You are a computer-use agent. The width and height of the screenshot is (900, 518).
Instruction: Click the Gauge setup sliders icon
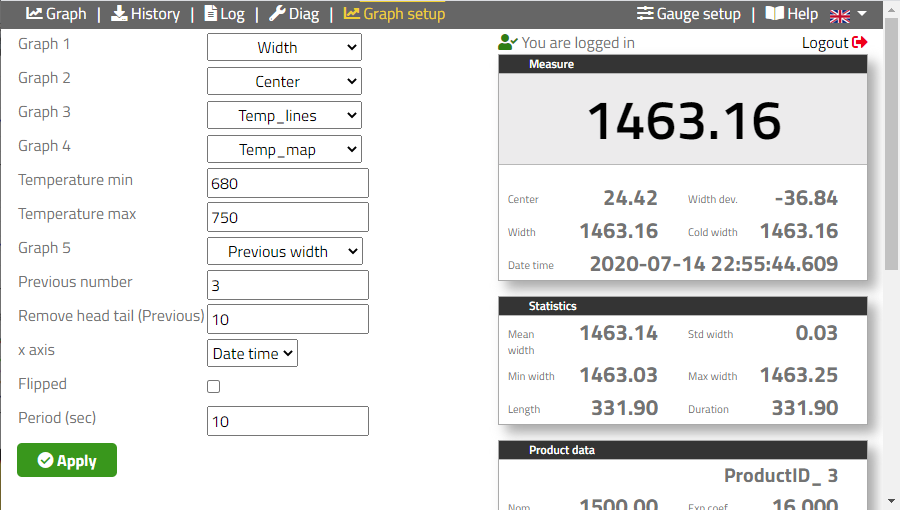(x=645, y=14)
